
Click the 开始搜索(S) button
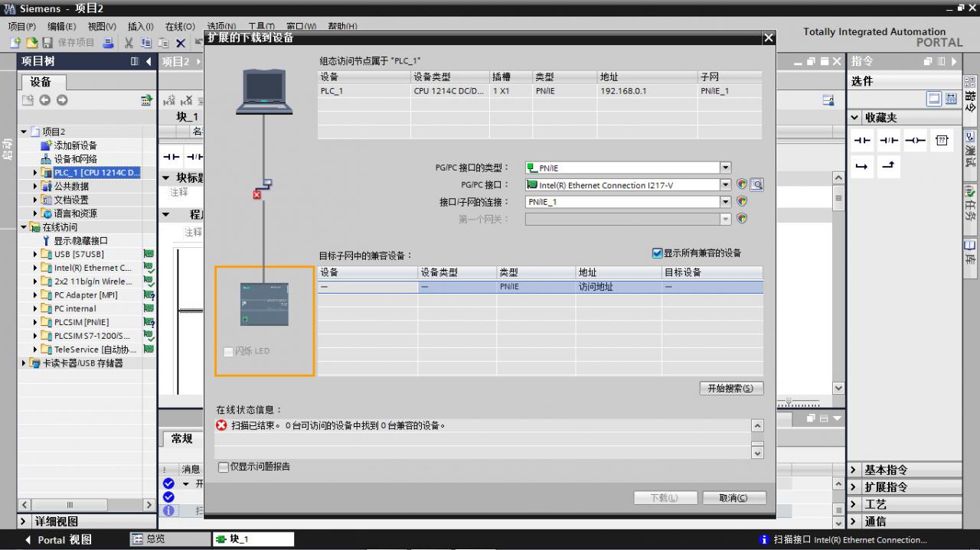pyautogui.click(x=731, y=389)
